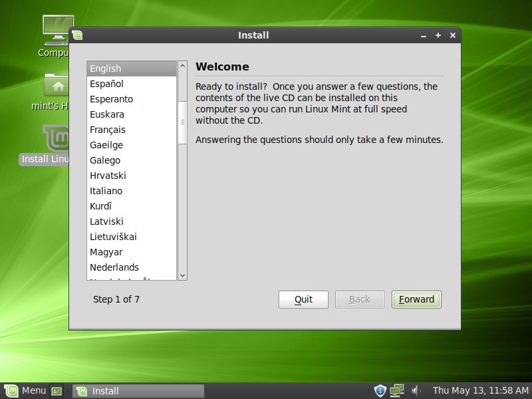The image size is (532, 399).
Task: Click the language list scroll-up arrow
Action: [182, 65]
